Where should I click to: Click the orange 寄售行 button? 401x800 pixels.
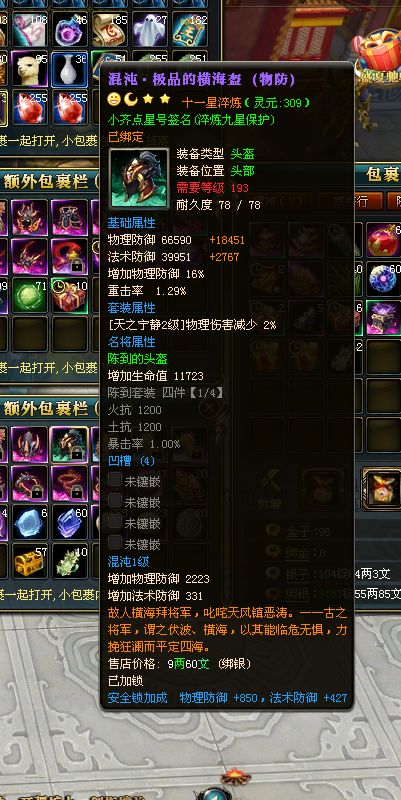click(x=361, y=201)
